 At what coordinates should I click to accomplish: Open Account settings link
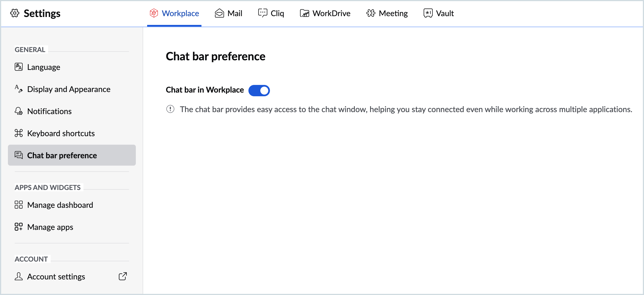pos(72,277)
